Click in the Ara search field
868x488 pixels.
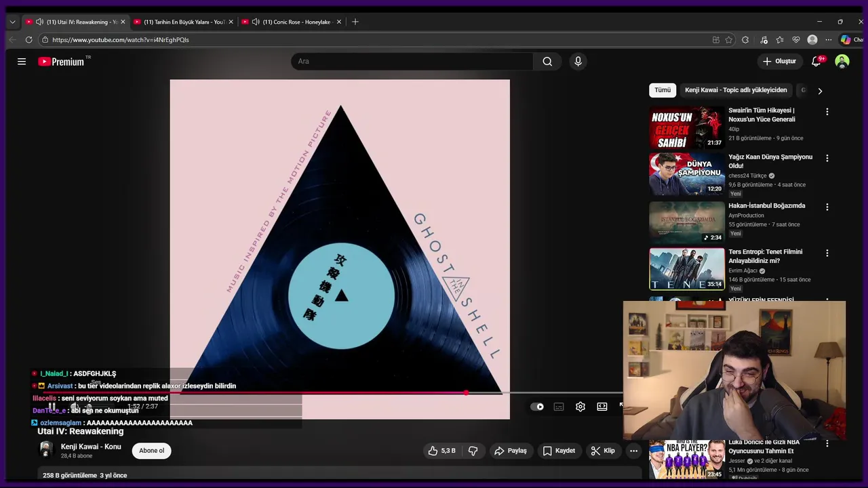click(412, 62)
